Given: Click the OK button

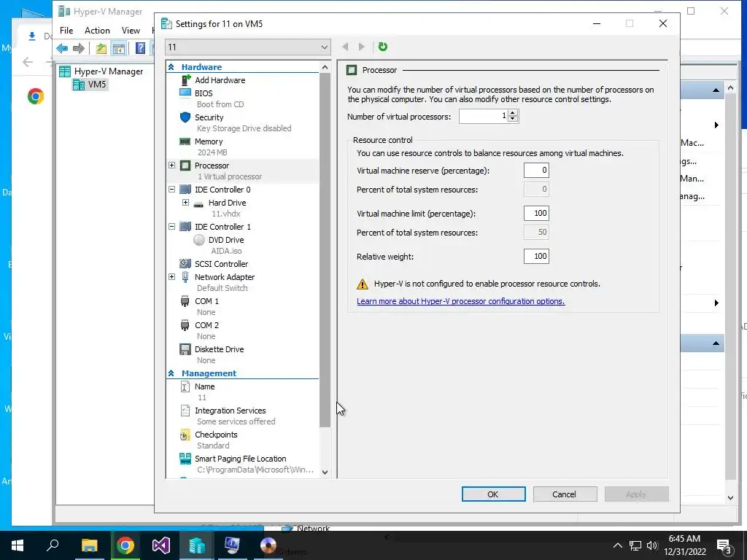Looking at the screenshot, I should [x=494, y=494].
